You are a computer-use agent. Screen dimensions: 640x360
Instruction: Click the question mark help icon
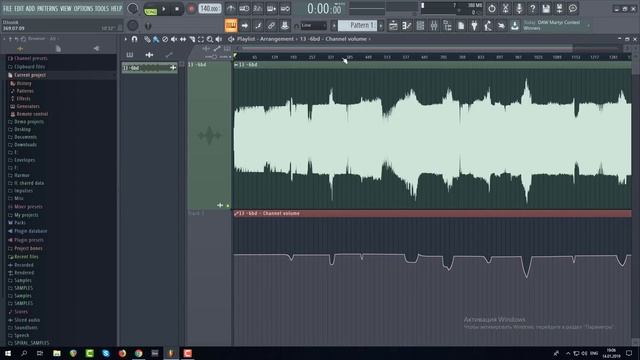(532, 8)
